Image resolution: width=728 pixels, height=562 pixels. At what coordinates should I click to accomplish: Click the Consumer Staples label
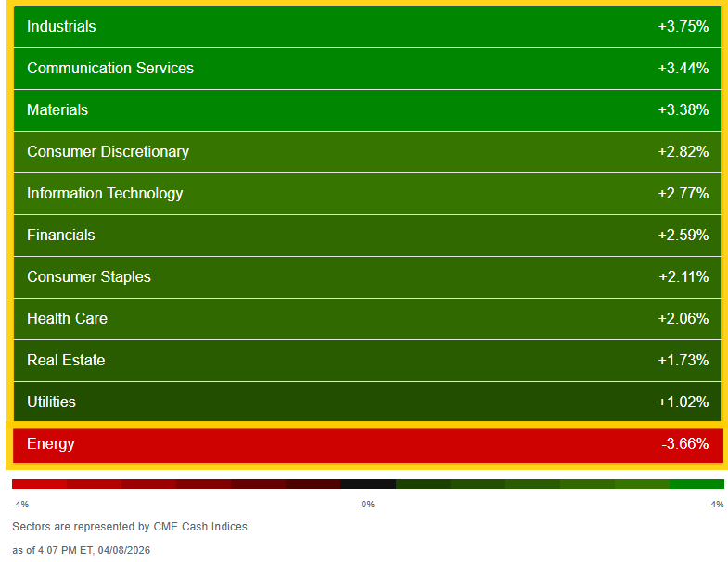(89, 276)
